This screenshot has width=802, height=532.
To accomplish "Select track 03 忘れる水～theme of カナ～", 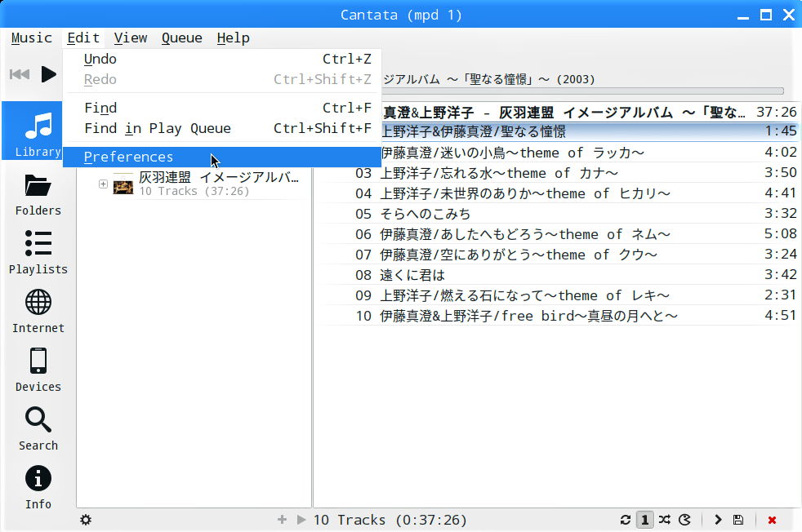I will click(x=556, y=173).
